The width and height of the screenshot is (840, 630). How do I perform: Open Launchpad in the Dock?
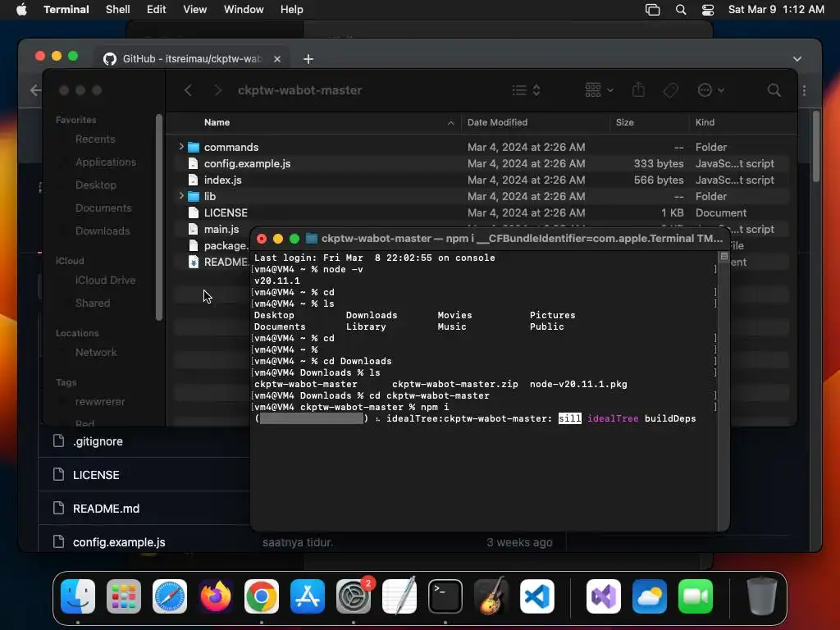pyautogui.click(x=124, y=596)
